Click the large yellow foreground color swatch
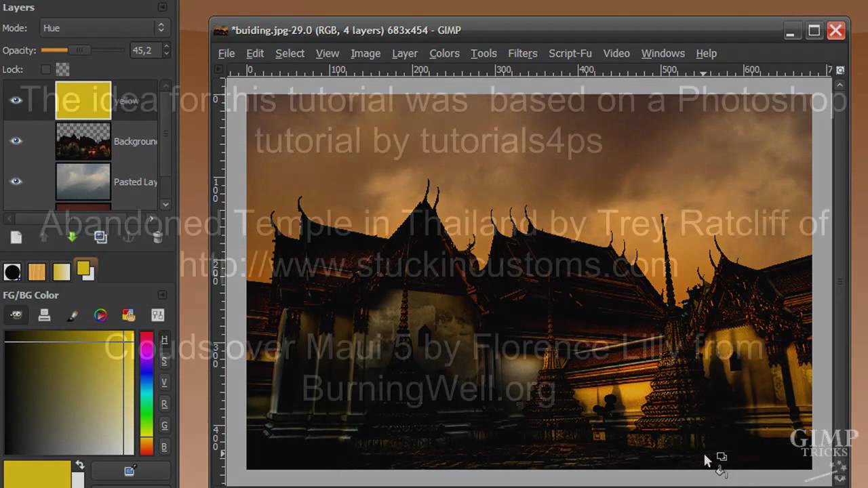The width and height of the screenshot is (868, 488). (x=37, y=474)
